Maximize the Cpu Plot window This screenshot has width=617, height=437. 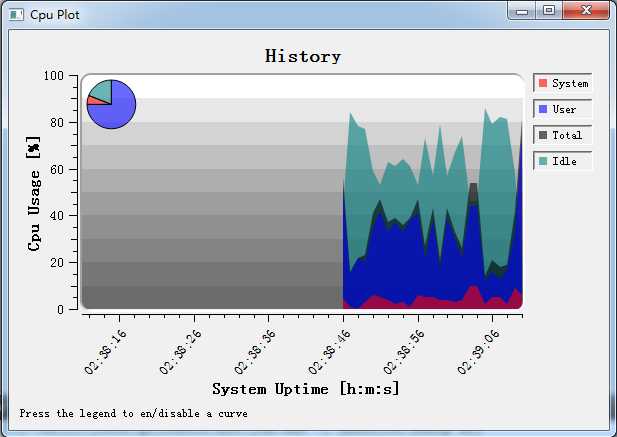coord(549,11)
